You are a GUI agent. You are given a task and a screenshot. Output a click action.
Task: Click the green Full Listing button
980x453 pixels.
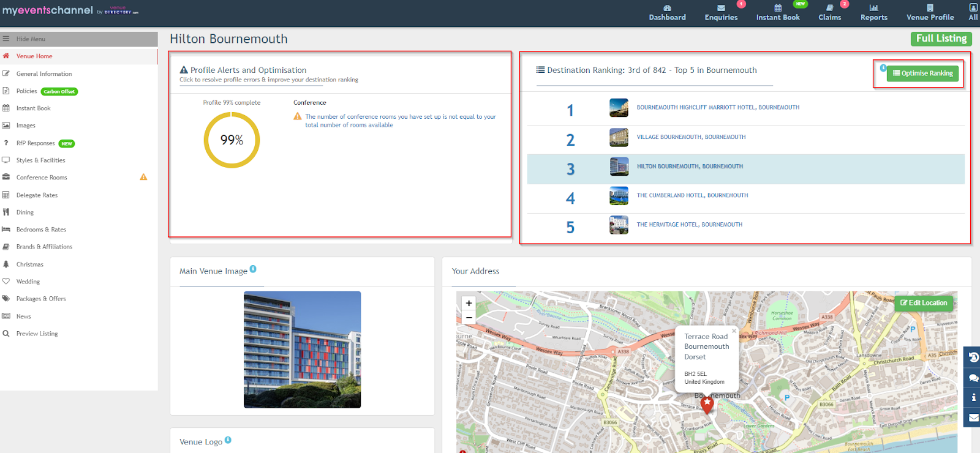(941, 39)
